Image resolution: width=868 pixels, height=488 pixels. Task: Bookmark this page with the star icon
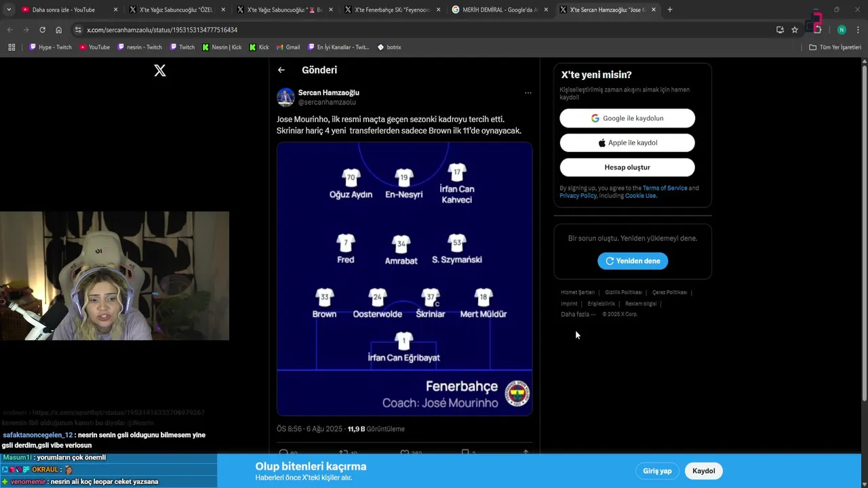tap(795, 30)
